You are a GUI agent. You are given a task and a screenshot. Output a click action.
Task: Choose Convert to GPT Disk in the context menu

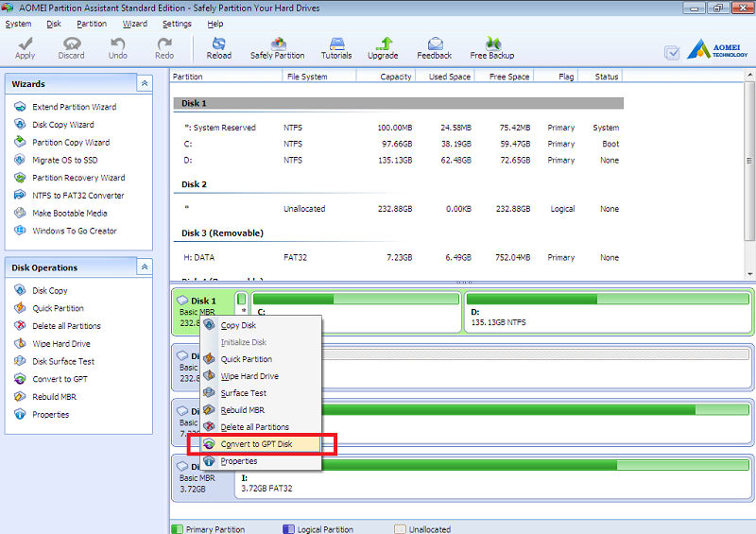tap(261, 444)
